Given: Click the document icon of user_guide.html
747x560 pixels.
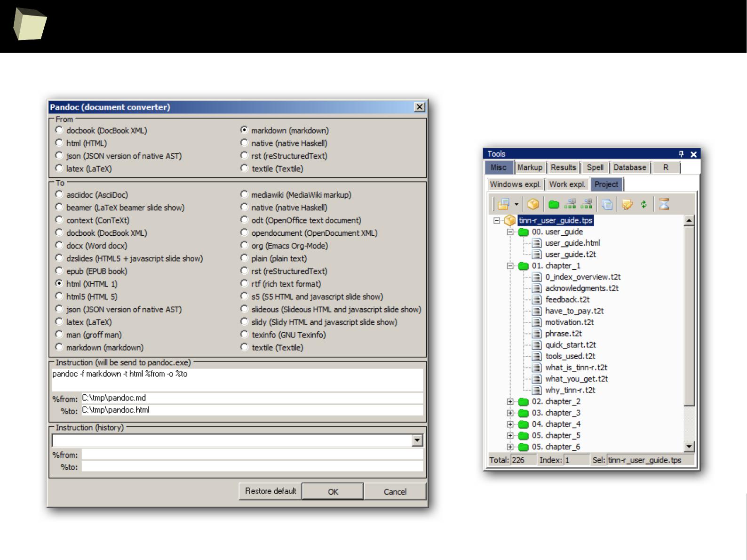Looking at the screenshot, I should (x=536, y=243).
